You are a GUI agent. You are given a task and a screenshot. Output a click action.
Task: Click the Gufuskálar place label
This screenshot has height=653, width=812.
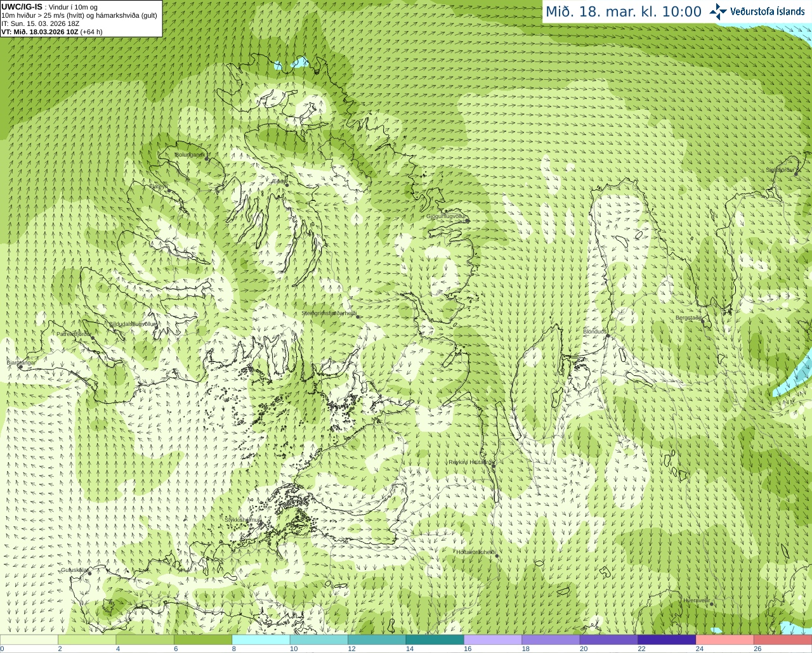click(74, 570)
